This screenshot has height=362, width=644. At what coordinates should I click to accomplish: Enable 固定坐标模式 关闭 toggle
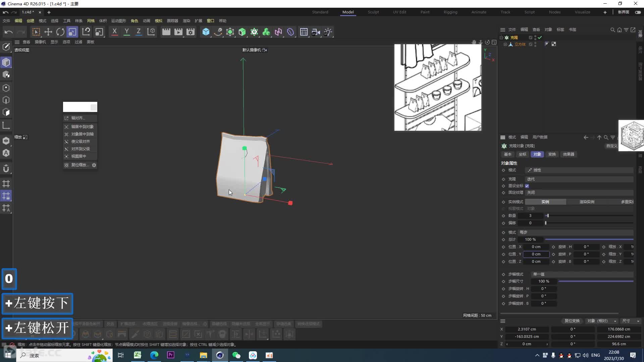pos(529,192)
